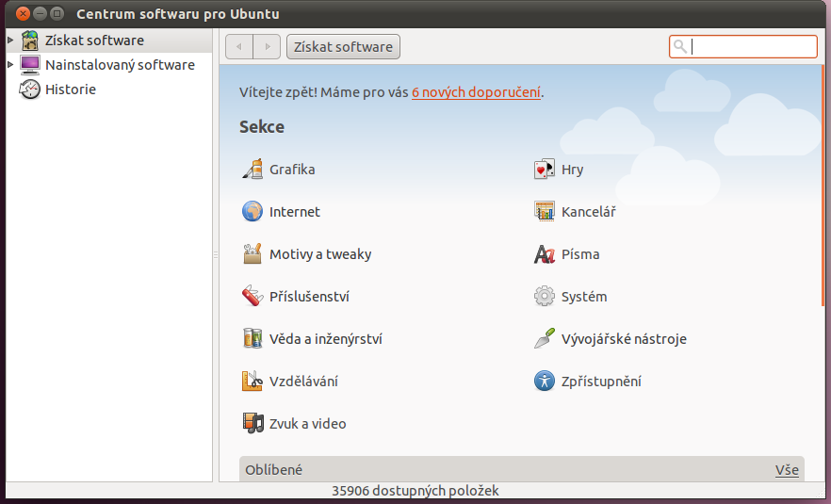
Task: Click the magnifier icon in search box
Action: pyautogui.click(x=680, y=47)
